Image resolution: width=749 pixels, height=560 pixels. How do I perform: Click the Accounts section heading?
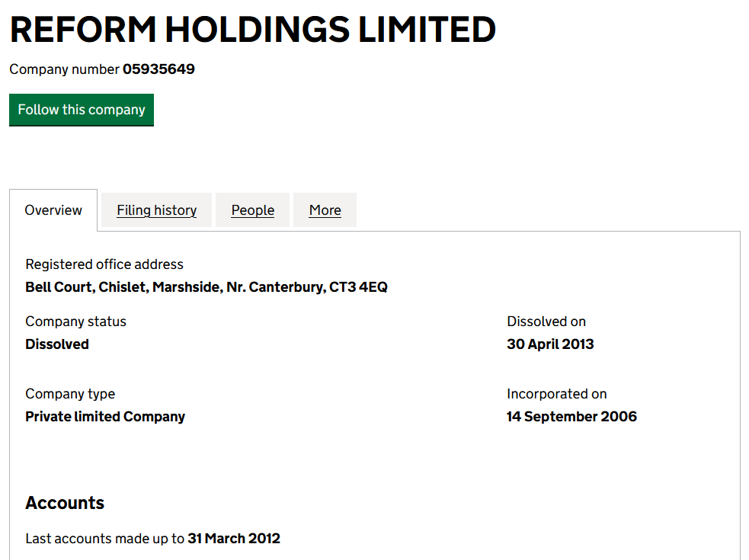(65, 503)
